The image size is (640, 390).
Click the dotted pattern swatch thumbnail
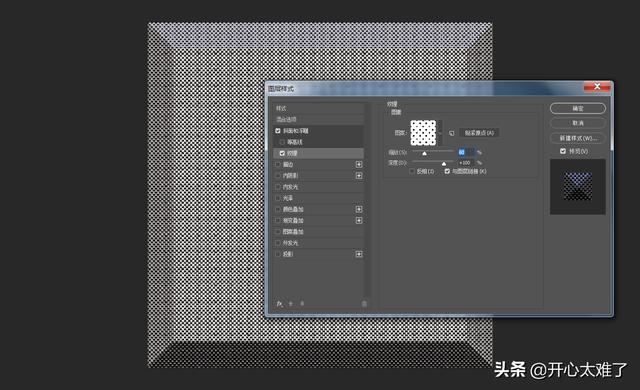point(423,133)
